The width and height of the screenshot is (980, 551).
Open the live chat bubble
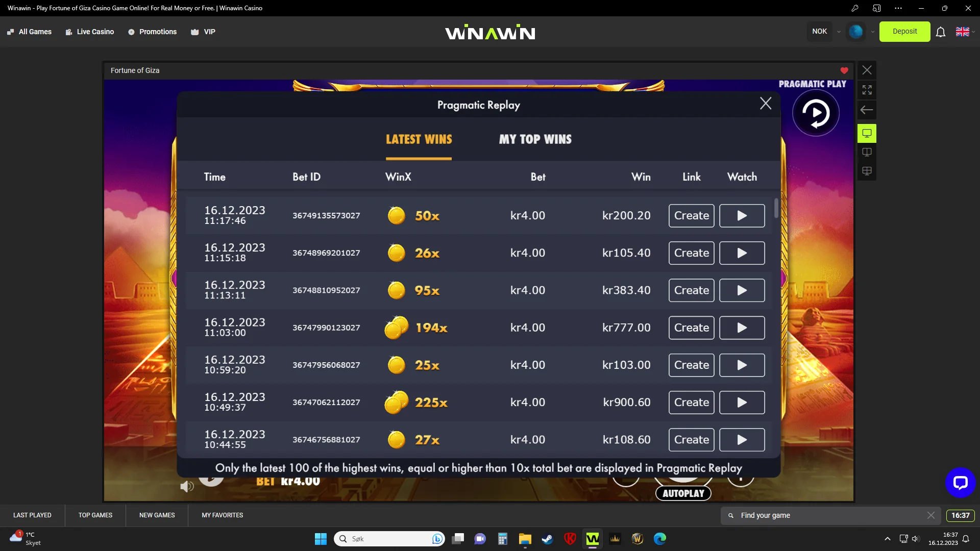point(960,483)
